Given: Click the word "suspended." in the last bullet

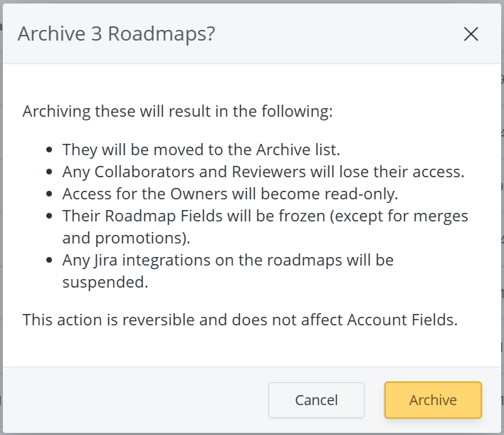Looking at the screenshot, I should [x=105, y=282].
